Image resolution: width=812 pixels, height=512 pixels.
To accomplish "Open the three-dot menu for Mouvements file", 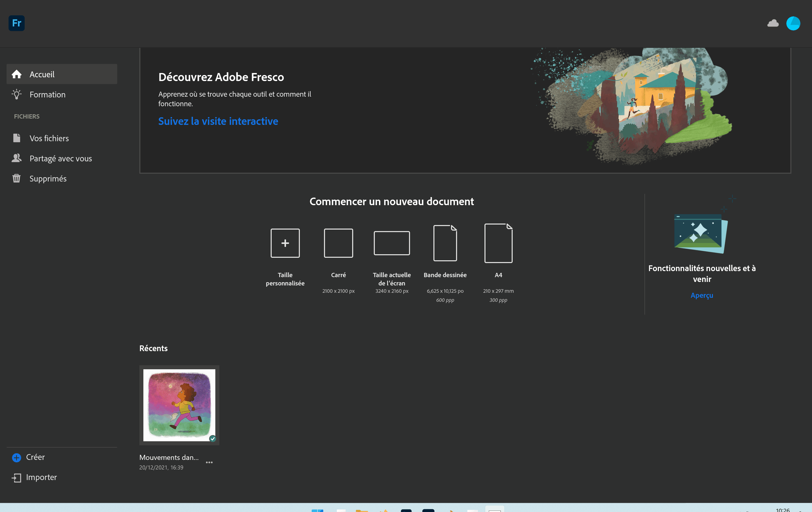I will pyautogui.click(x=209, y=462).
